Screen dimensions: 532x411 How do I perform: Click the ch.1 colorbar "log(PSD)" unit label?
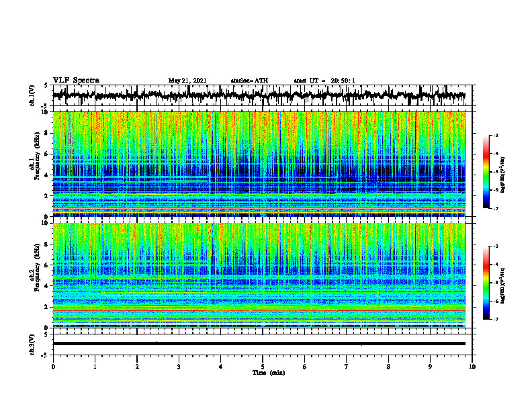click(x=503, y=175)
